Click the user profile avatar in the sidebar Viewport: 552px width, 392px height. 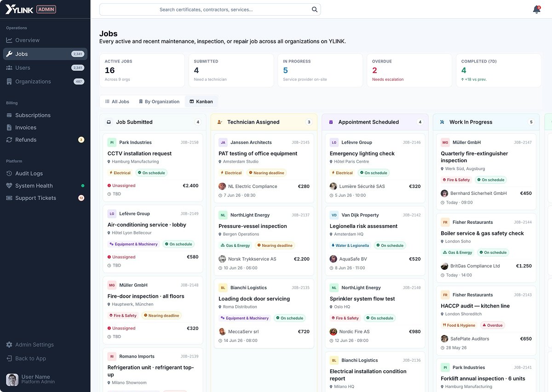tap(12, 380)
